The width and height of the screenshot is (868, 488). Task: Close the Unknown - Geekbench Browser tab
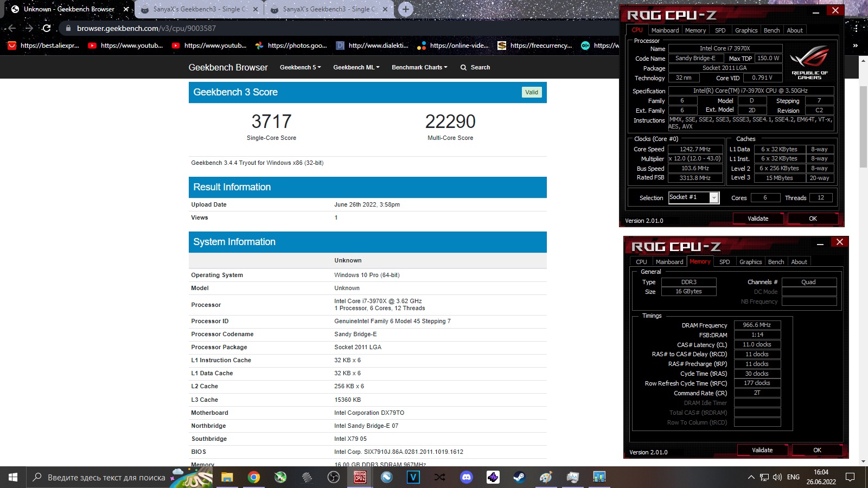click(126, 9)
